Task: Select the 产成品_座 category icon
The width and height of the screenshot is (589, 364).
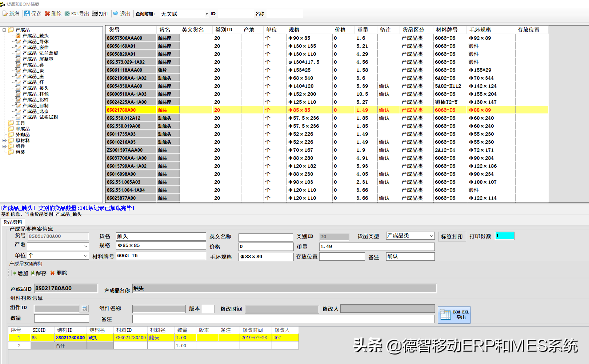Action: tap(18, 76)
